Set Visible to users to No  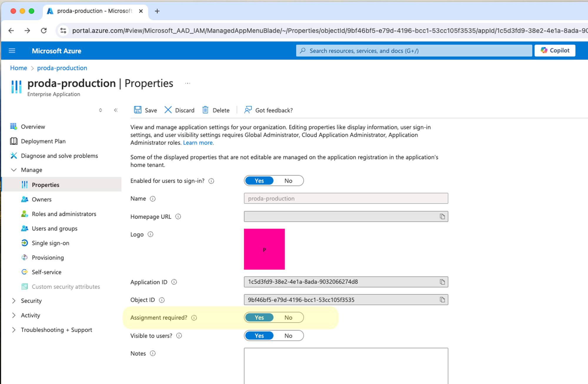pyautogui.click(x=288, y=335)
